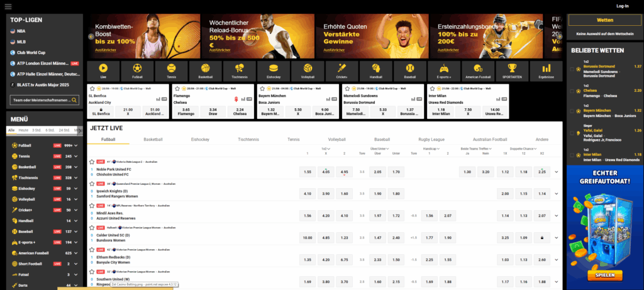
Task: Expand more markets for Mindil Aces Res.
Action: pyautogui.click(x=557, y=216)
